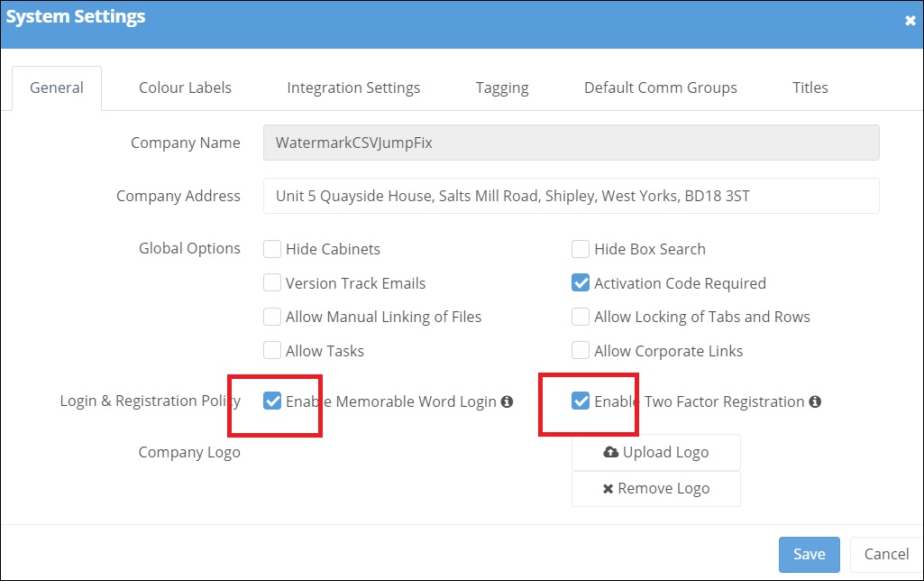
Task: Enable Version Track Emails option
Action: [272, 283]
